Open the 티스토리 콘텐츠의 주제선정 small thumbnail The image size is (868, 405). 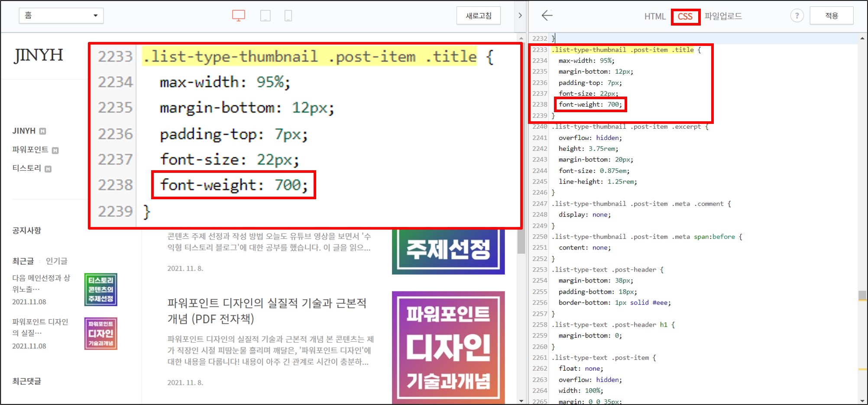click(101, 289)
